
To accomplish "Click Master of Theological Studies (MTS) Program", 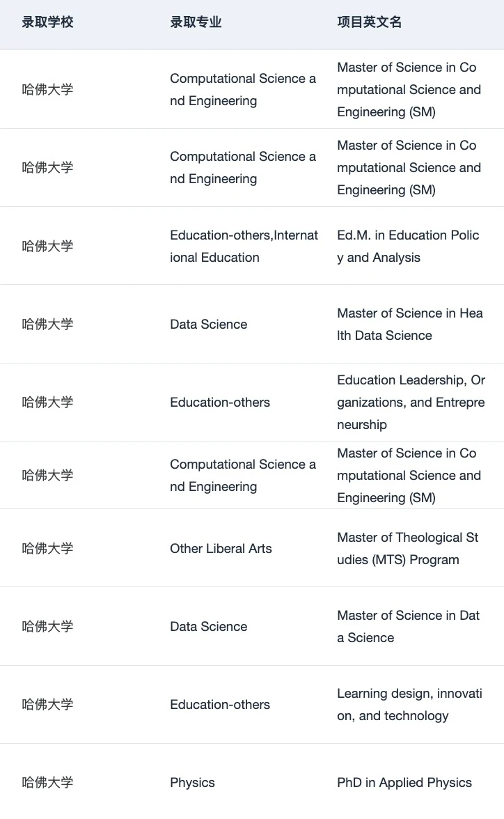I will [x=408, y=549].
